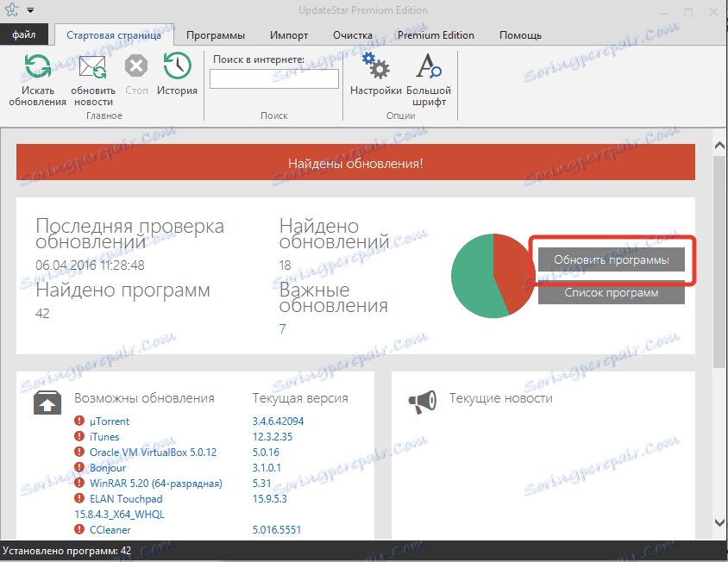The height and width of the screenshot is (562, 728).
Task: Open the important updates count 7 link
Action: point(282,329)
